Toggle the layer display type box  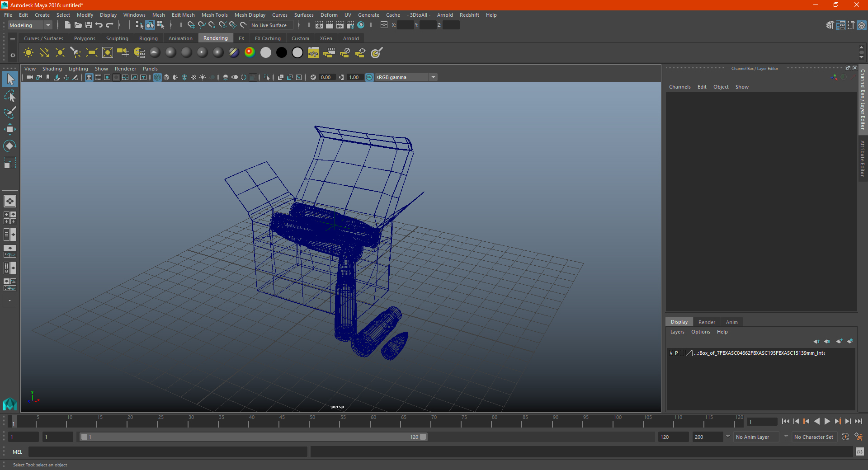point(682,353)
